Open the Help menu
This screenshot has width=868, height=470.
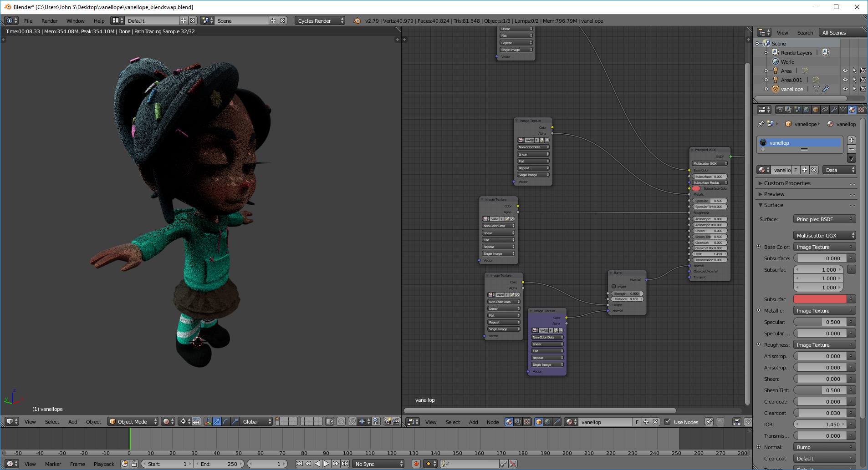pos(99,21)
